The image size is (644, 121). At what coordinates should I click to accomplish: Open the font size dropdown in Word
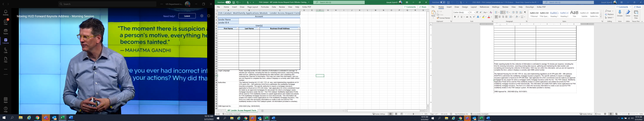coord(475,12)
